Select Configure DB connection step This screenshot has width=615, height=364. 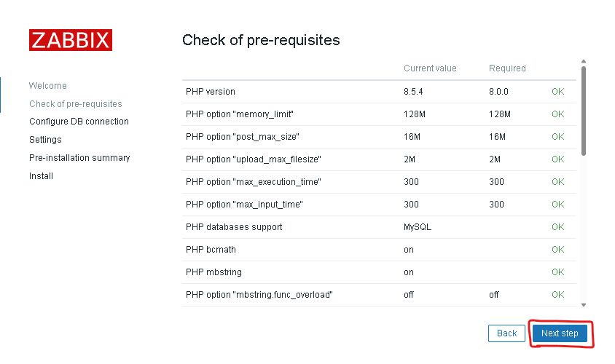79,122
